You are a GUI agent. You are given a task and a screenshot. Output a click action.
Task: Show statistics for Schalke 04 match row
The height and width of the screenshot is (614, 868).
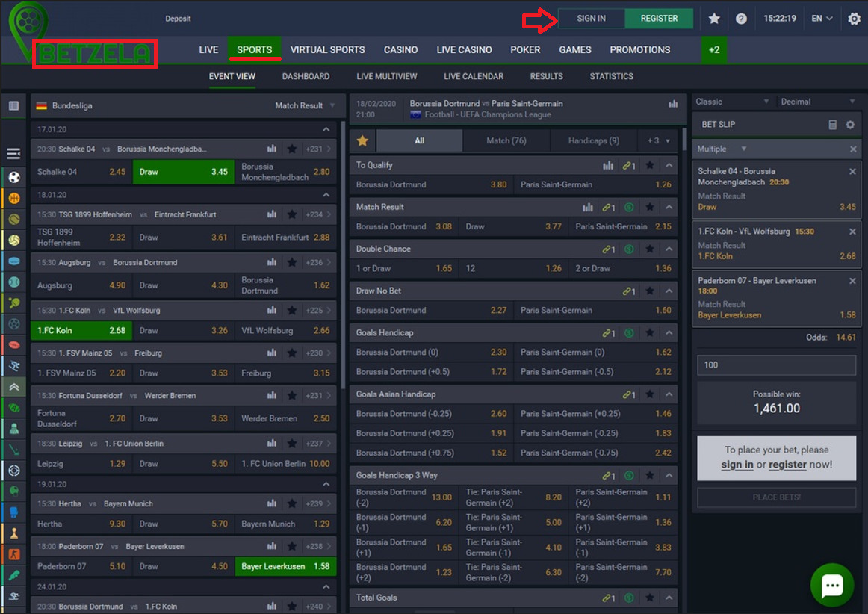click(x=272, y=149)
